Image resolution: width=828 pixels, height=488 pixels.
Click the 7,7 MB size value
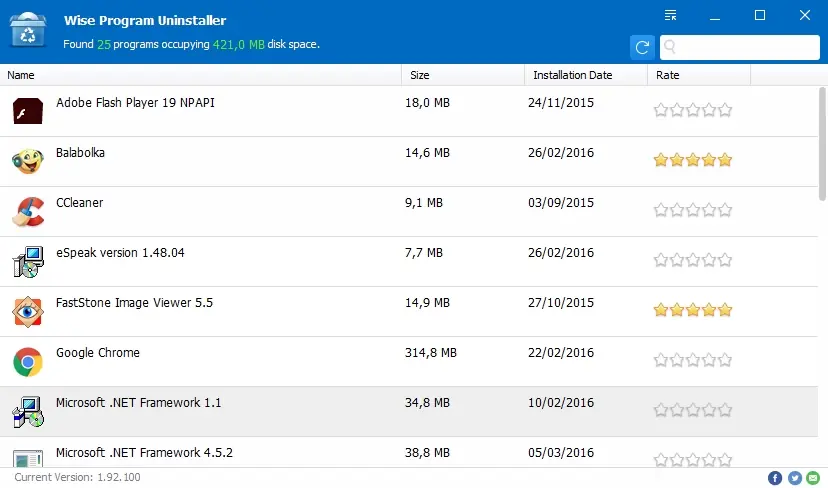pyautogui.click(x=424, y=253)
